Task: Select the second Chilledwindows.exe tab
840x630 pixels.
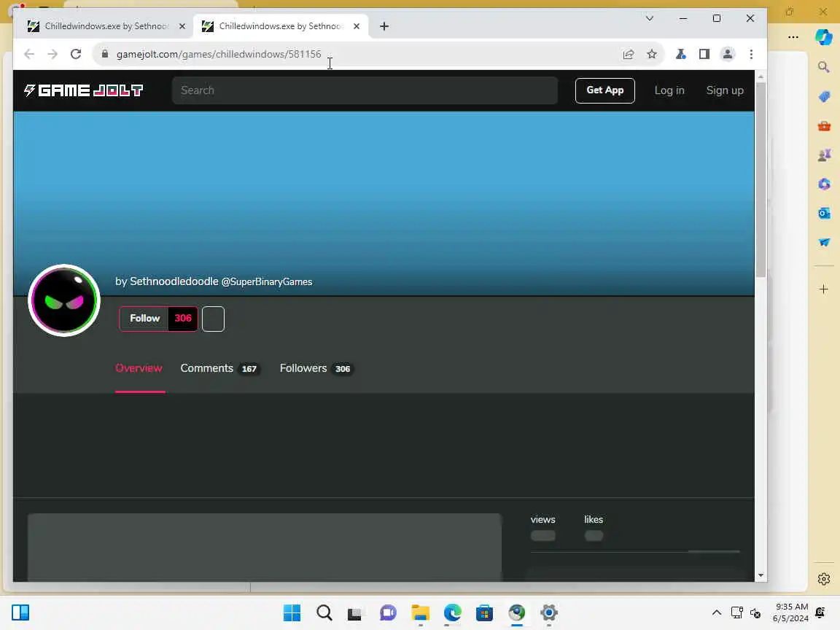Action: pyautogui.click(x=281, y=26)
